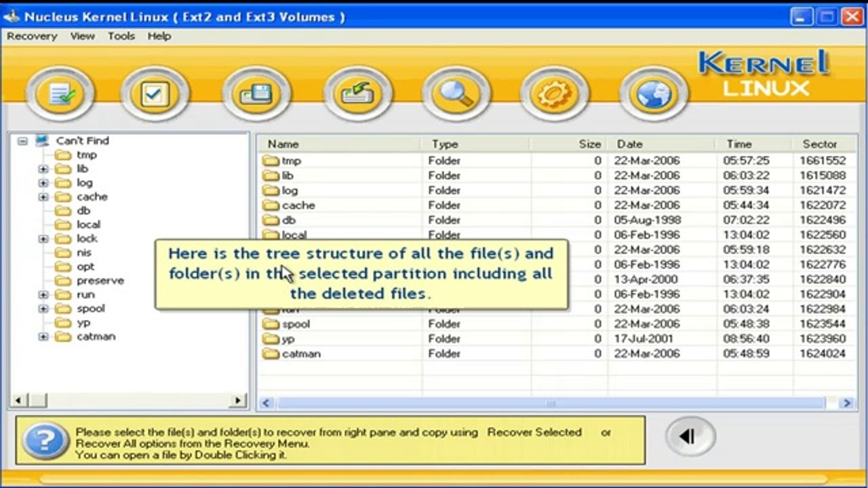Select the spool row folder icon in file list
Screen dimensions: 868x488
271,324
